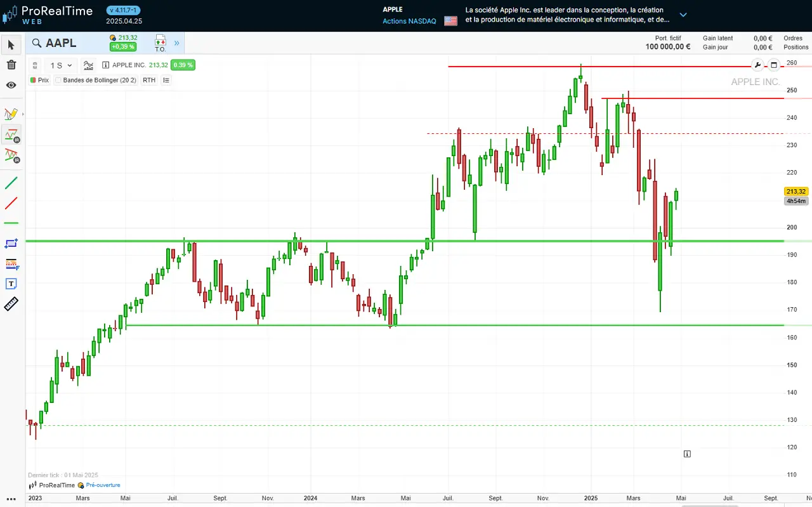812x507 pixels.
Task: Toggle drawn objects visibility eye icon
Action: pyautogui.click(x=11, y=85)
